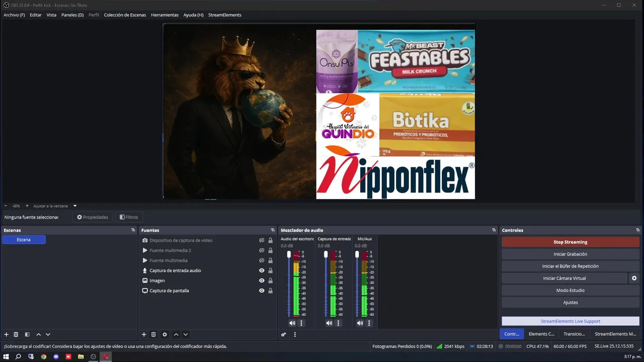Hide the Imagen source

click(x=262, y=281)
